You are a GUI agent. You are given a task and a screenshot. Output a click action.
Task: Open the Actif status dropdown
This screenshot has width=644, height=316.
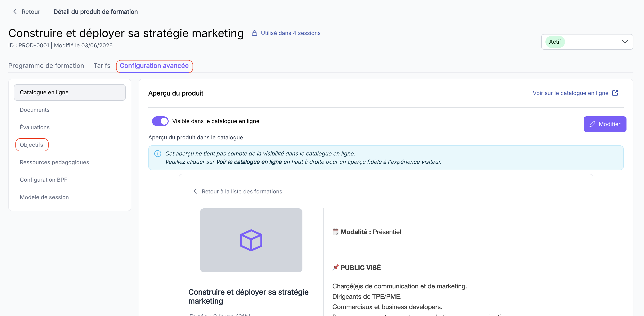[587, 42]
